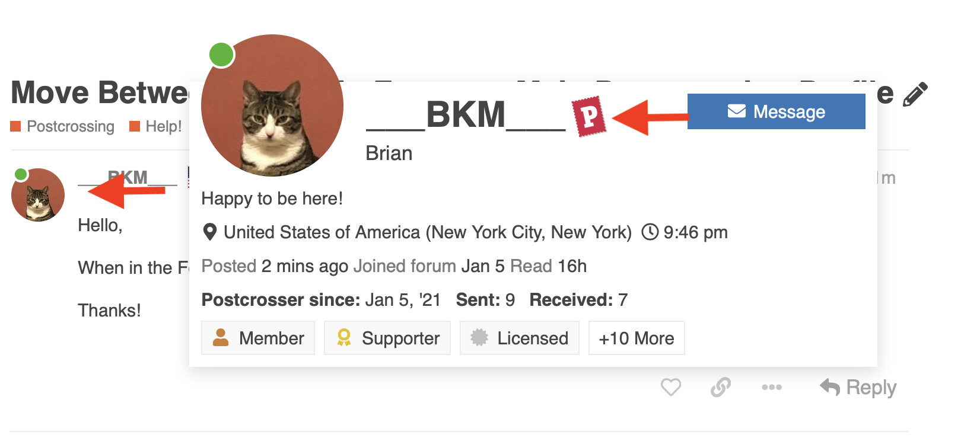Image resolution: width=980 pixels, height=438 pixels.
Task: Like the post with heart icon
Action: 671,387
